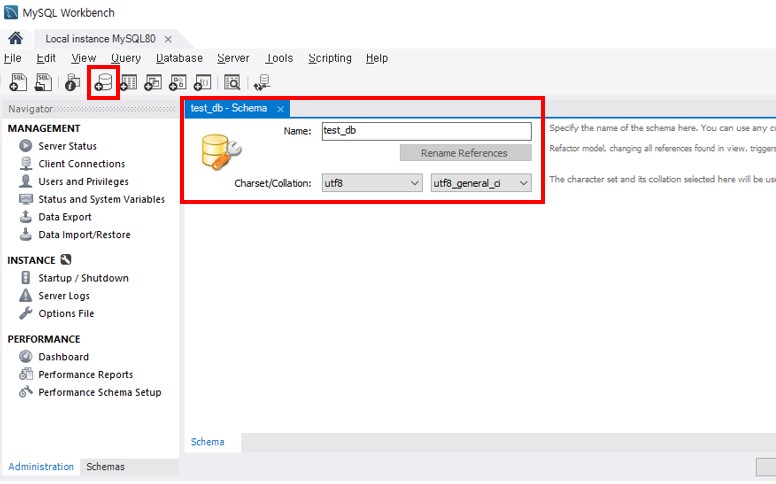Viewport: 776px width, 484px height.
Task: Go to the home screen icon
Action: (x=15, y=38)
